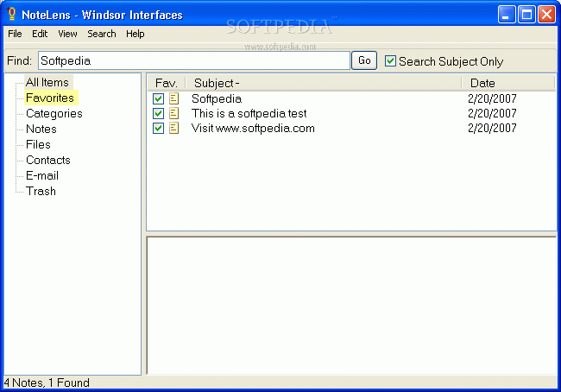Screen dimensions: 561x392
Task: Open the File menu
Action: pyautogui.click(x=15, y=34)
